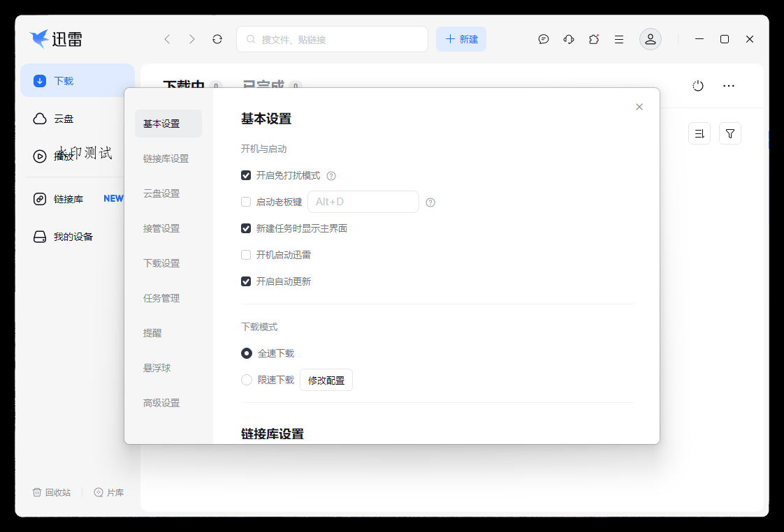Open the plugins puzzle icon
Screen dimensions: 784x532
pyautogui.click(x=594, y=39)
